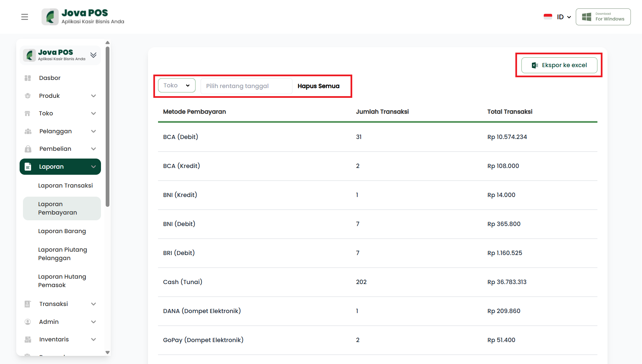Click the Dasbor icon in sidebar
The height and width of the screenshot is (364, 642).
[x=28, y=78]
